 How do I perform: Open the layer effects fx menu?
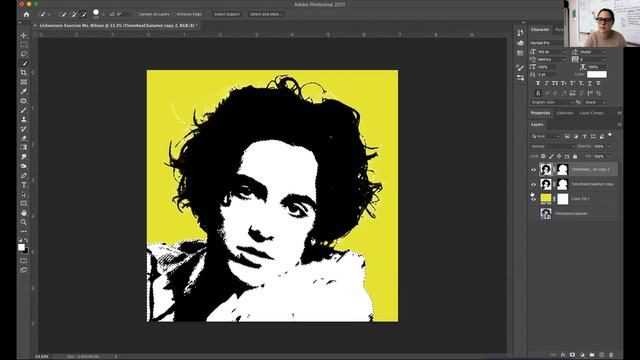click(x=563, y=355)
